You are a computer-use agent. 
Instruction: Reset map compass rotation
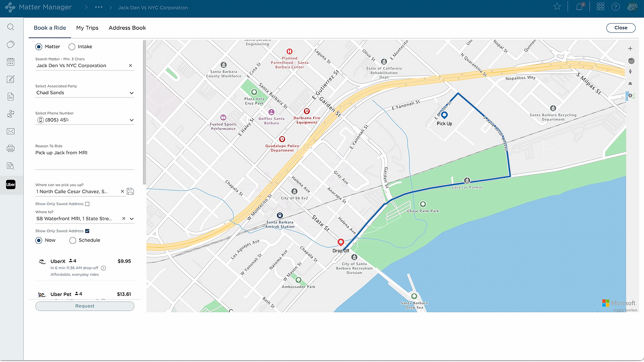tap(630, 71)
